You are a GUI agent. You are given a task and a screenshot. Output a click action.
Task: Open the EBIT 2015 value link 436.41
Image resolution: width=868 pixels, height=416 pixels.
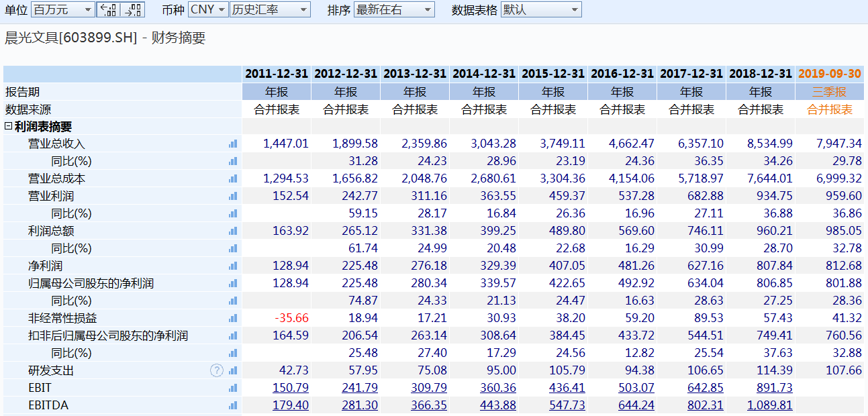coord(567,388)
